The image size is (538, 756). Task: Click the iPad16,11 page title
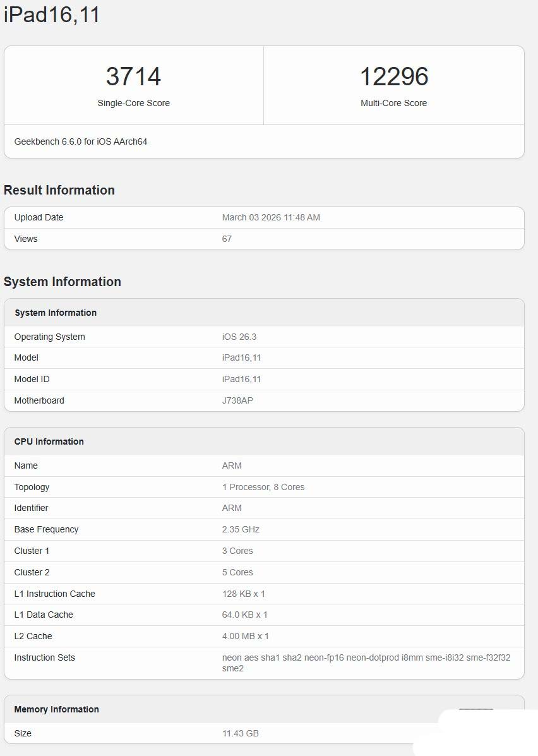click(52, 15)
